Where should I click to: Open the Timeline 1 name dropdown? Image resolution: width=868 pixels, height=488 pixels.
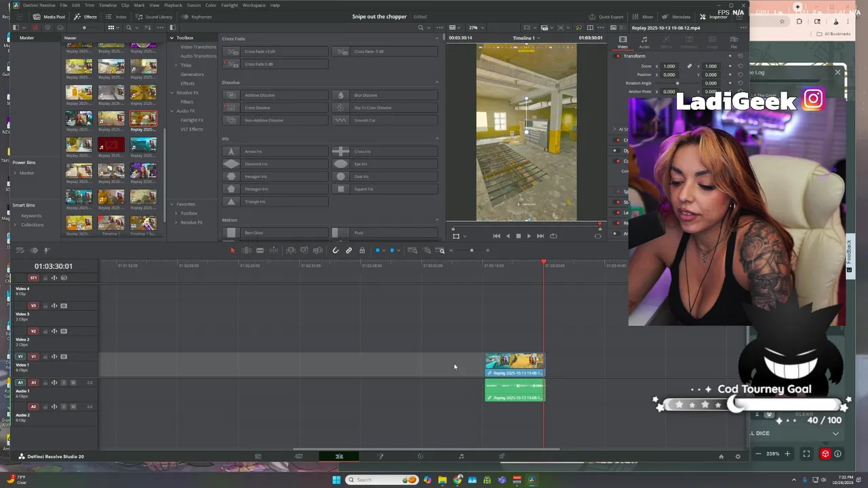coord(526,38)
